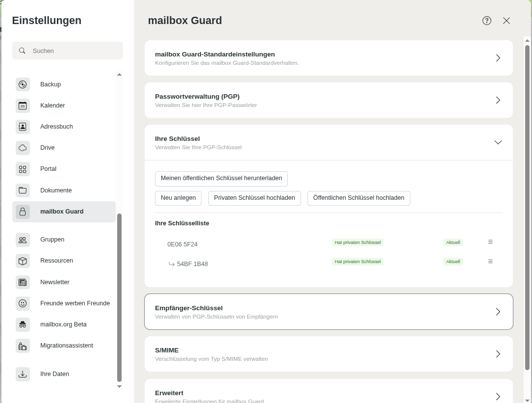
Task: Click the sidebar scrollbar thumb
Action: tap(119, 297)
